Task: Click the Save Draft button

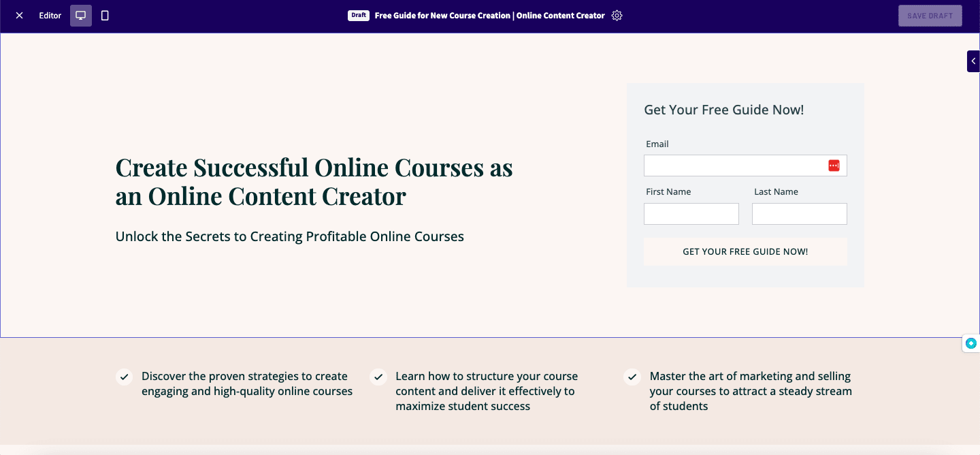Action: pyautogui.click(x=930, y=15)
